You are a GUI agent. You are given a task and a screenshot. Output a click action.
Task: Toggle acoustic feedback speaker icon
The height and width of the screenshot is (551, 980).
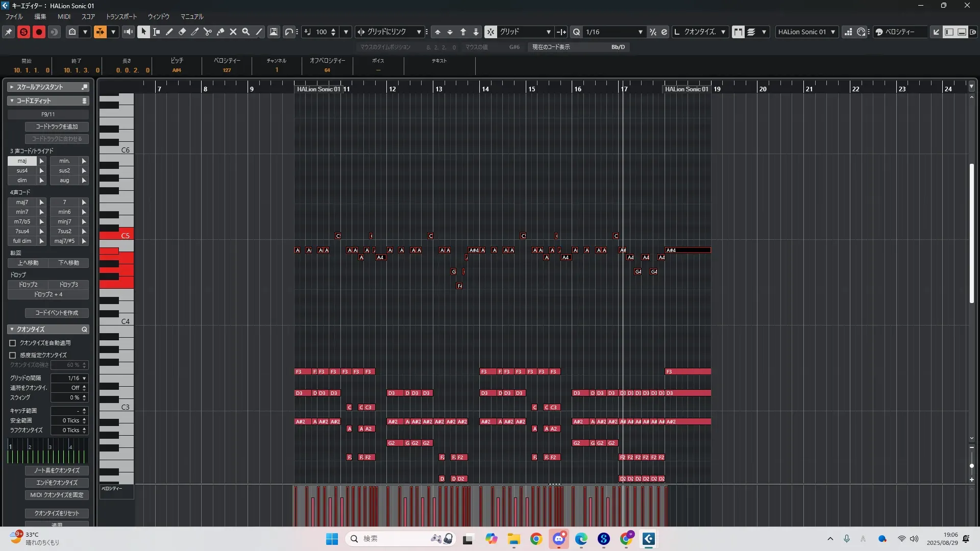pos(128,32)
